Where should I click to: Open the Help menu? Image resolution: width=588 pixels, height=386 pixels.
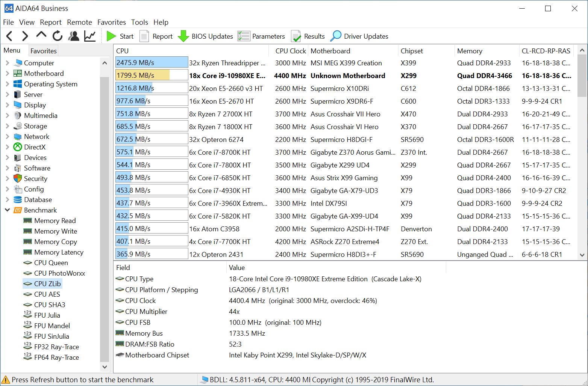click(x=161, y=22)
